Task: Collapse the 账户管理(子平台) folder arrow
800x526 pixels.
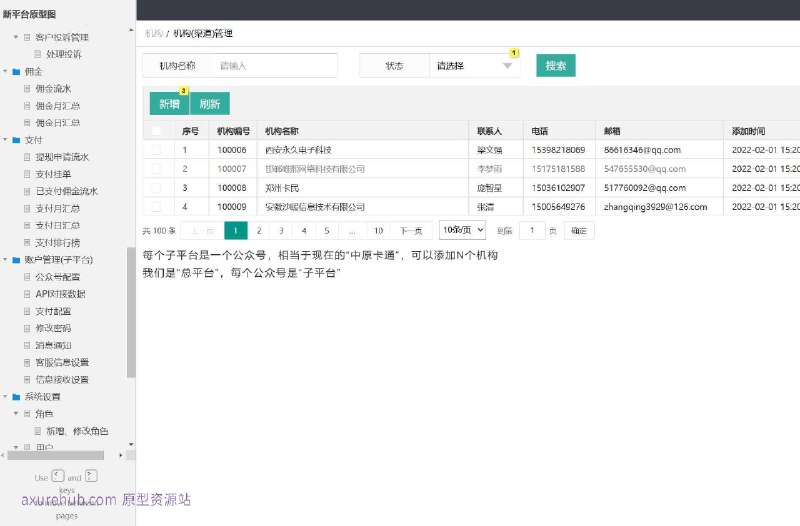Action: [x=5, y=260]
